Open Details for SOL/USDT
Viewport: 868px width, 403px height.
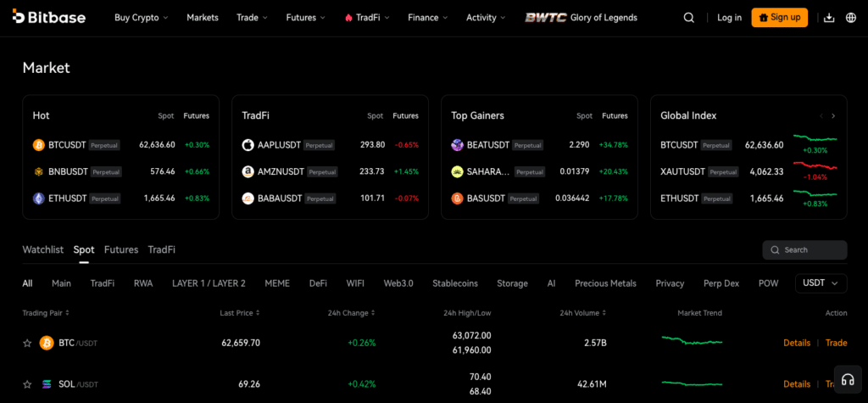797,384
